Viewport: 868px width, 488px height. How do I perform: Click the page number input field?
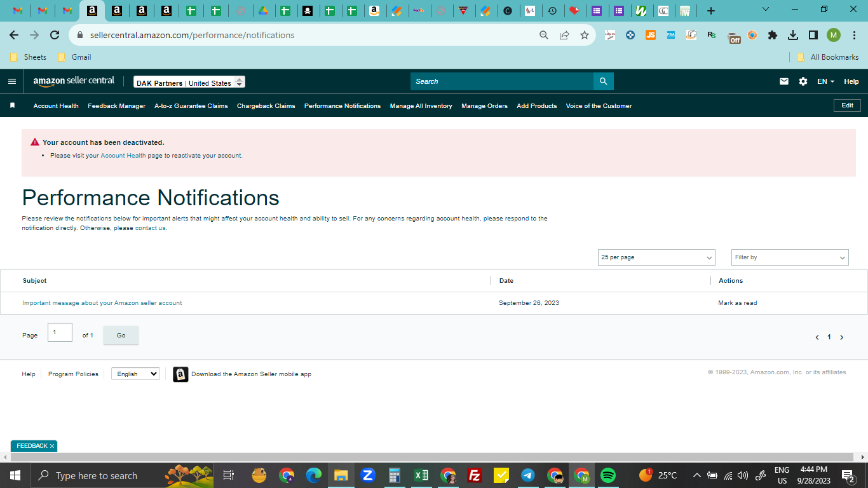[60, 332]
